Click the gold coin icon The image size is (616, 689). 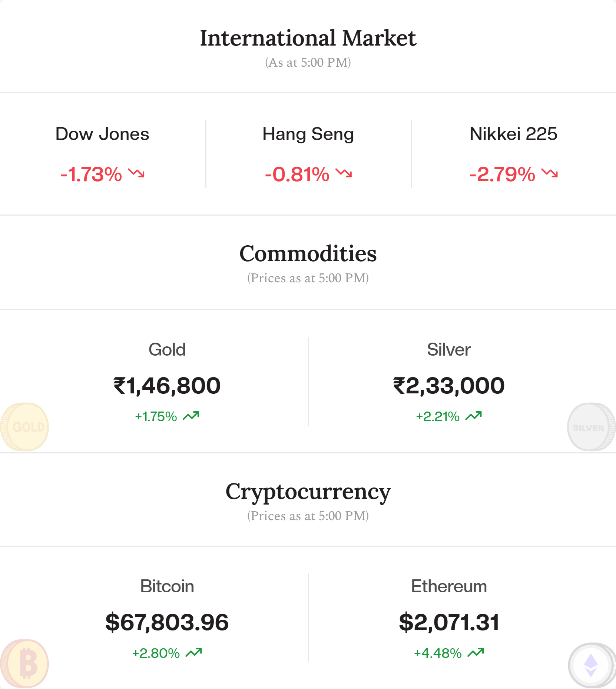click(x=24, y=427)
